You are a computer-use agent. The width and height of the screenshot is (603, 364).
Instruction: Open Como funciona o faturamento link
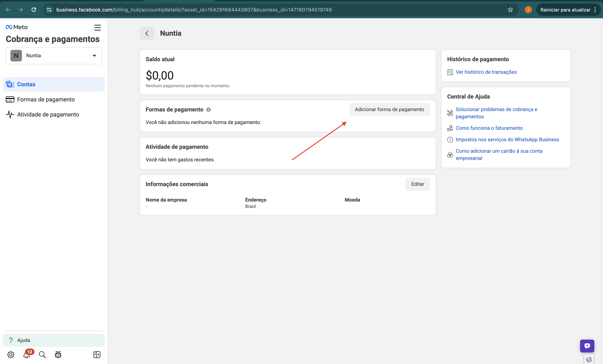coord(489,128)
